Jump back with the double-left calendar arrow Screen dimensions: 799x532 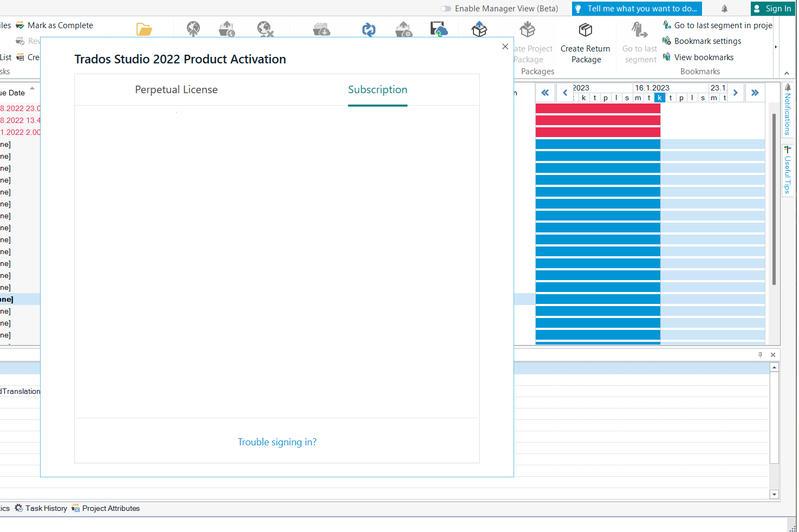click(545, 93)
